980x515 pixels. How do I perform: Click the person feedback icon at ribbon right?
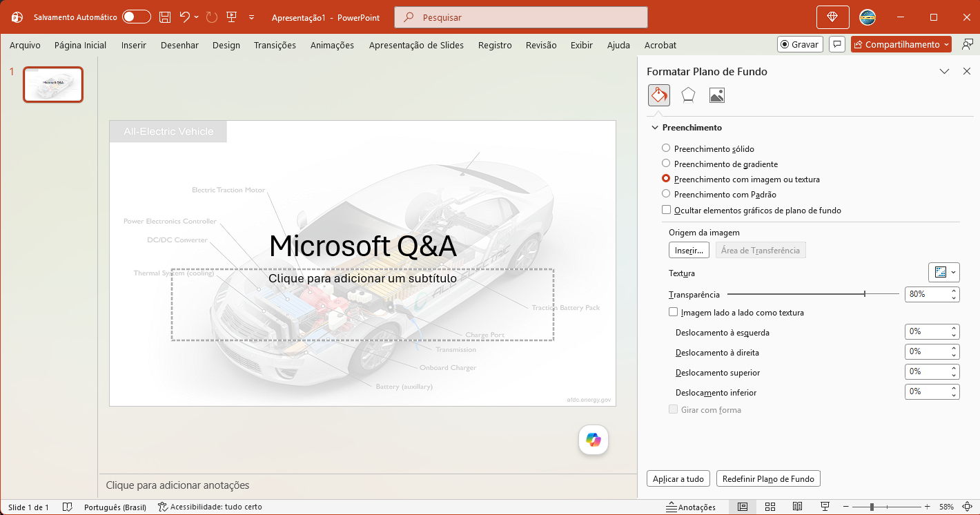(968, 44)
